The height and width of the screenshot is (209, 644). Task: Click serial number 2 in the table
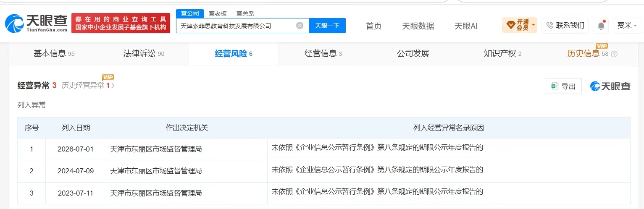tap(32, 171)
